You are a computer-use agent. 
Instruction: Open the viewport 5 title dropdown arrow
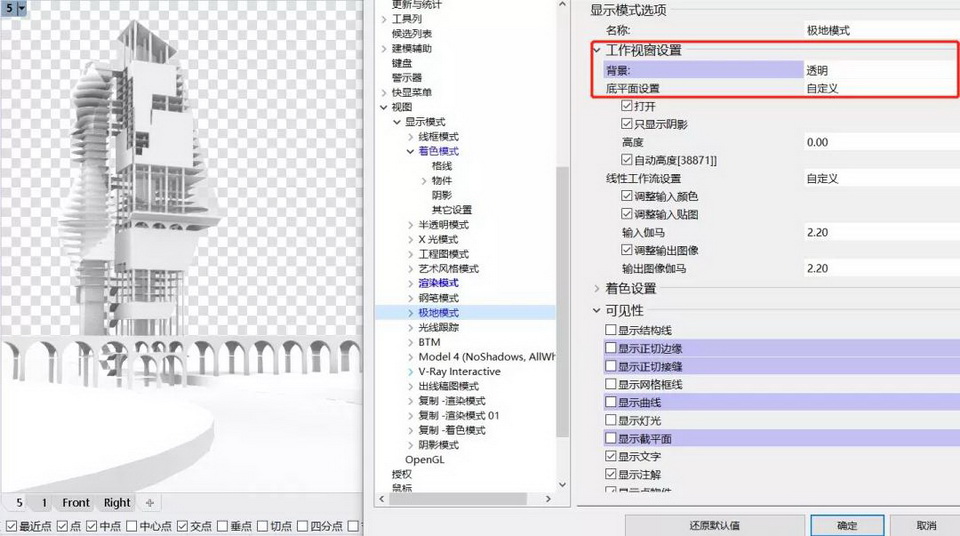[21, 8]
